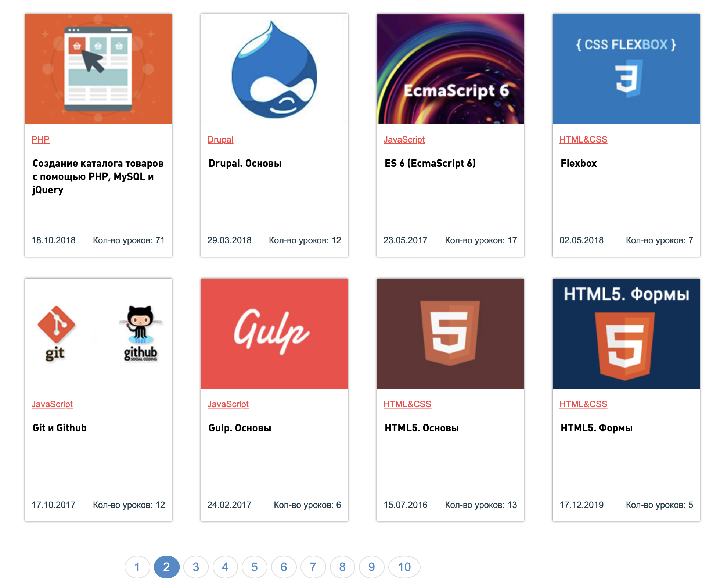720x588 pixels.
Task: Click 'Кол-во уроков: 13' lesson count
Action: pos(481,505)
